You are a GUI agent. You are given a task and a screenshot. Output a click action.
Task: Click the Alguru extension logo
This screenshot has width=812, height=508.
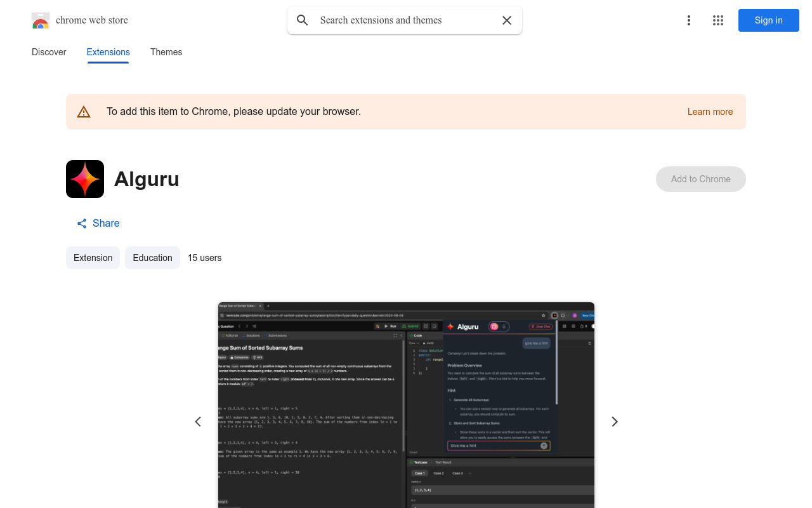[x=85, y=179]
